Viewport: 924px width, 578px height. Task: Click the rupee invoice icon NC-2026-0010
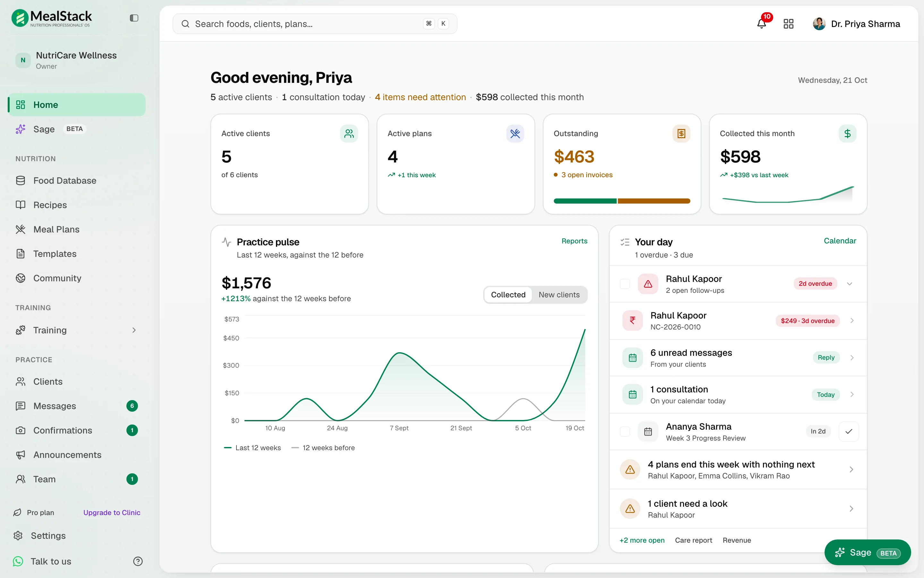pos(633,320)
